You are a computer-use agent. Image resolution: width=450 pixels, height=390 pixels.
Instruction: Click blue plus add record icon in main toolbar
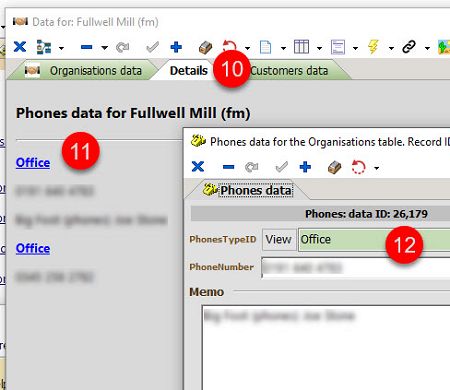176,47
